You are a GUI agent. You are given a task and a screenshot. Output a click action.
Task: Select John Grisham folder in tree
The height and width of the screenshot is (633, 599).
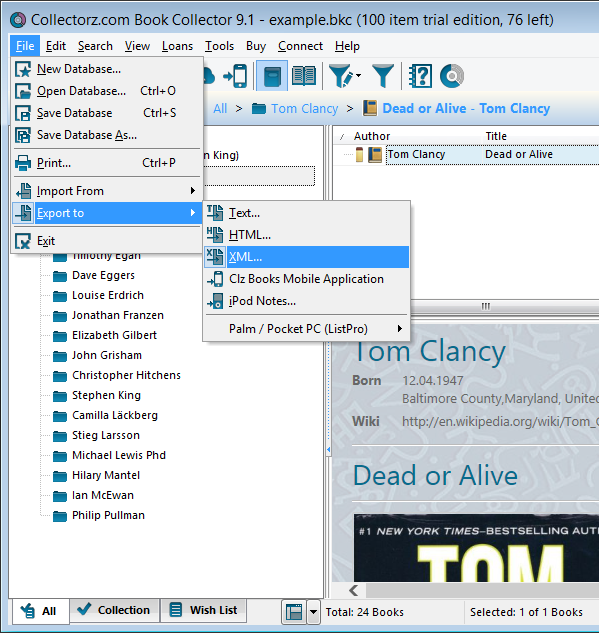pyautogui.click(x=107, y=355)
